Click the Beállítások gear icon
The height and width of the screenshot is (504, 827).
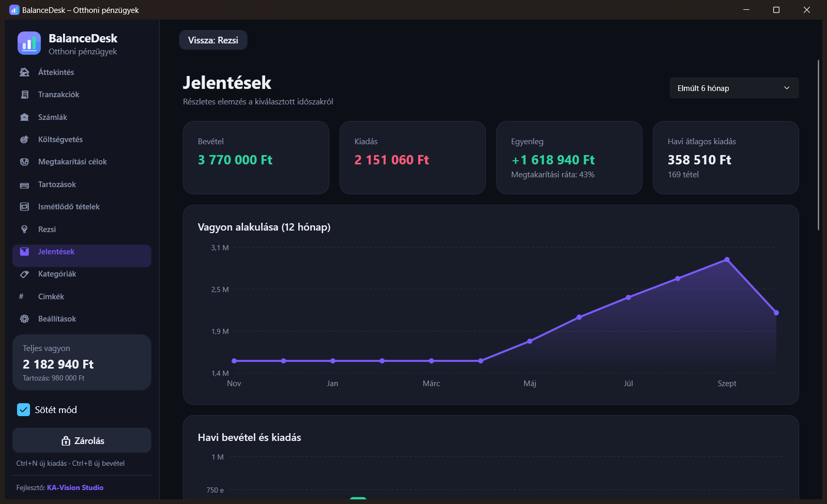click(x=24, y=319)
